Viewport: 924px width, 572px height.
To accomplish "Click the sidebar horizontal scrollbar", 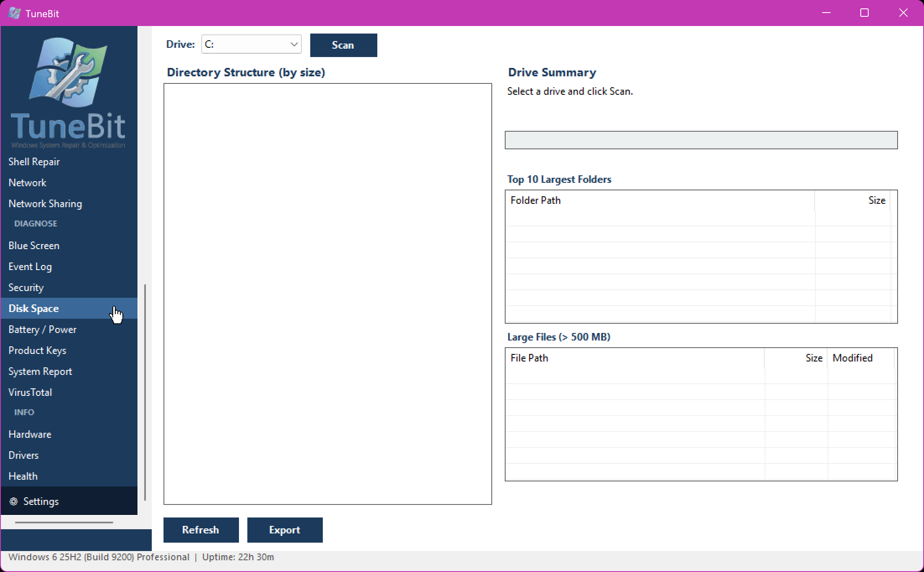I will point(64,523).
